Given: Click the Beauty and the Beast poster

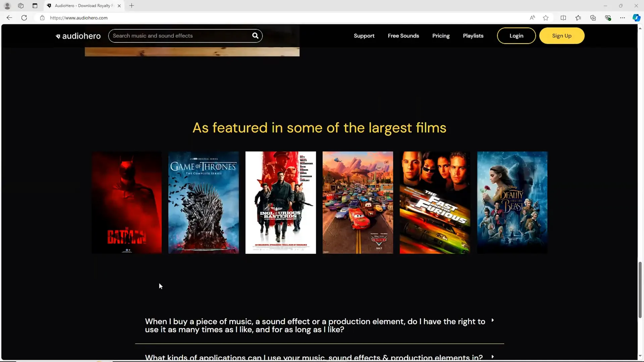Looking at the screenshot, I should click(512, 202).
